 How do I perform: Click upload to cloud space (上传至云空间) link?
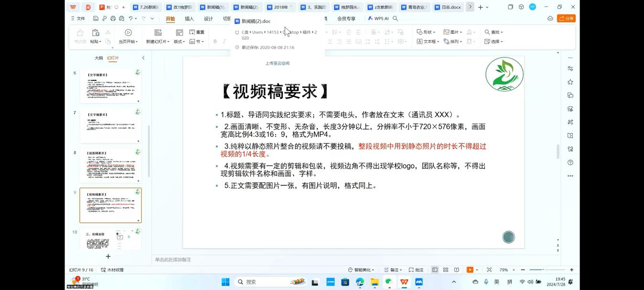(278, 63)
